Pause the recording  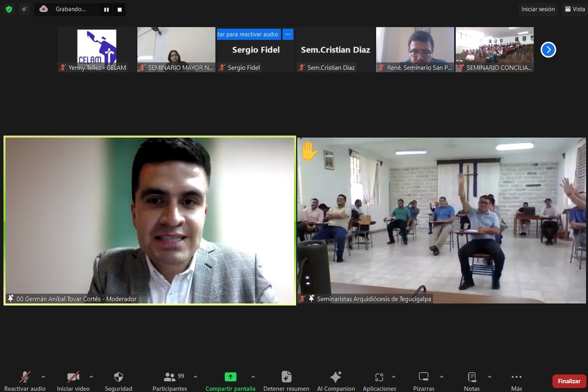coord(106,9)
